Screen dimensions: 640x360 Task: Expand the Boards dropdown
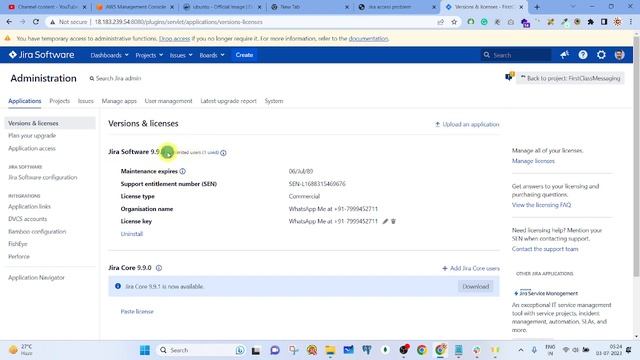(x=212, y=55)
